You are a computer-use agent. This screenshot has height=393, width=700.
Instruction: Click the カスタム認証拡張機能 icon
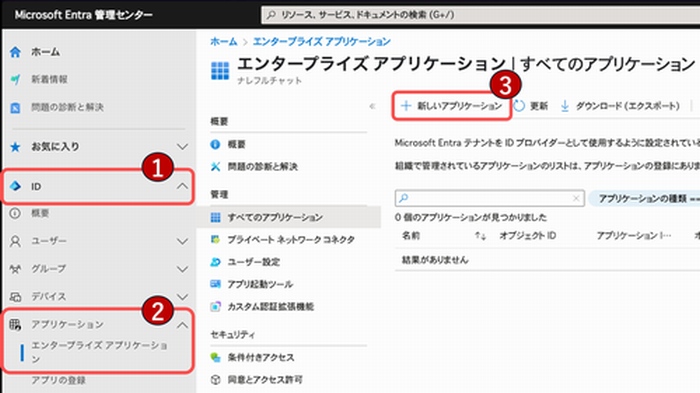pos(215,306)
